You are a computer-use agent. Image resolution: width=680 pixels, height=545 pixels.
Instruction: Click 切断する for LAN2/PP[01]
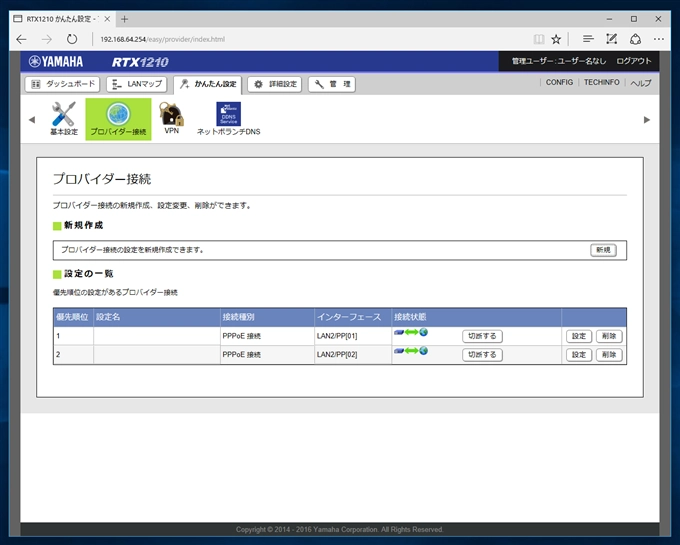482,336
